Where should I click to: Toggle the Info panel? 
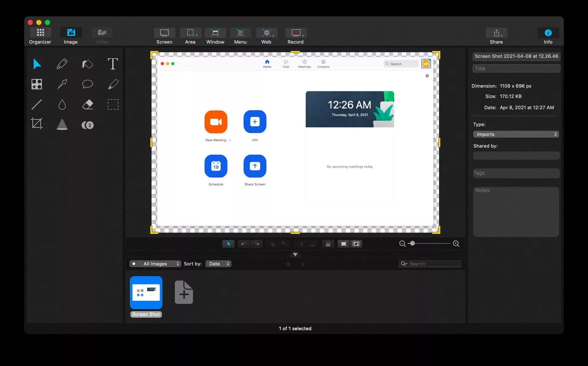(x=548, y=36)
